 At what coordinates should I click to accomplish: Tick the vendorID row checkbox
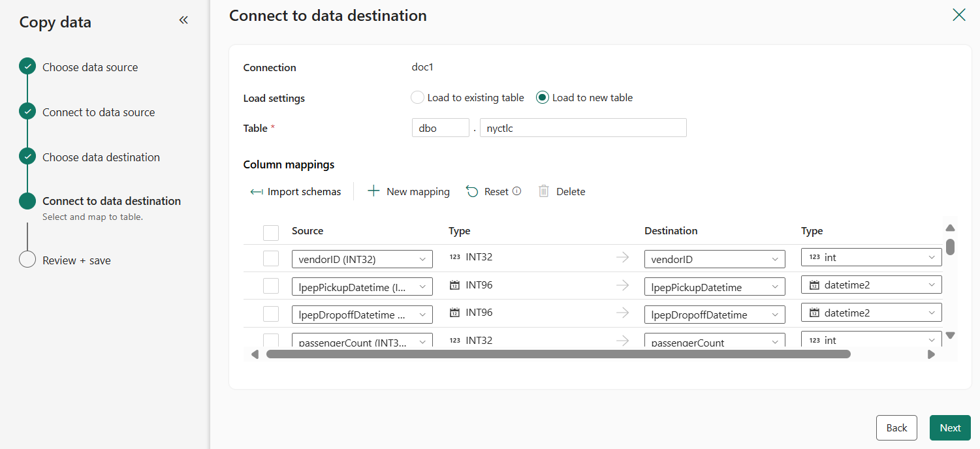(271, 258)
